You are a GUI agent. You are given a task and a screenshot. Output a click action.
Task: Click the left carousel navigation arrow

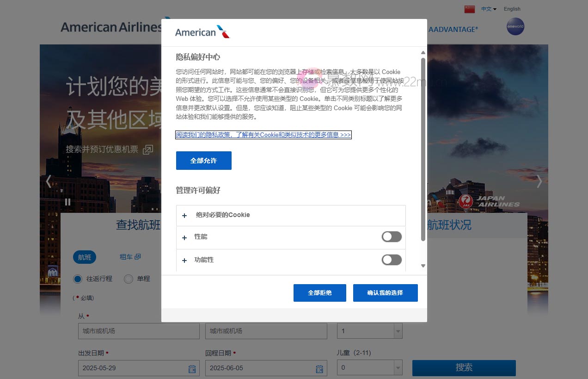[x=49, y=181]
